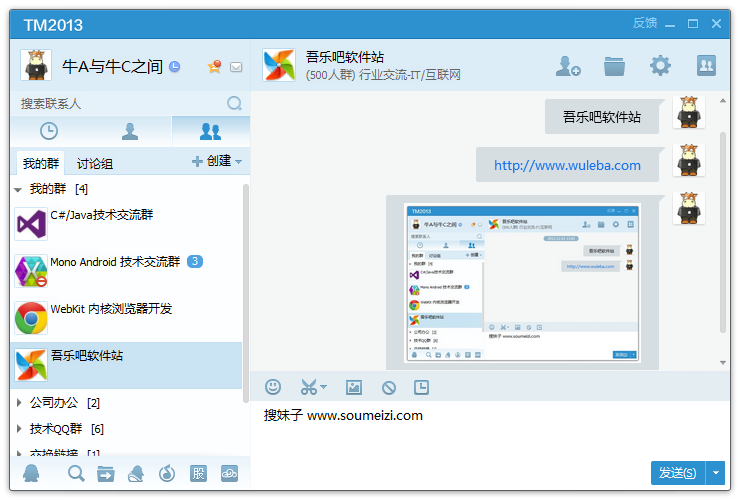Click the group list vertical scrollbar
Screen dimensions: 740x500
pos(245,293)
